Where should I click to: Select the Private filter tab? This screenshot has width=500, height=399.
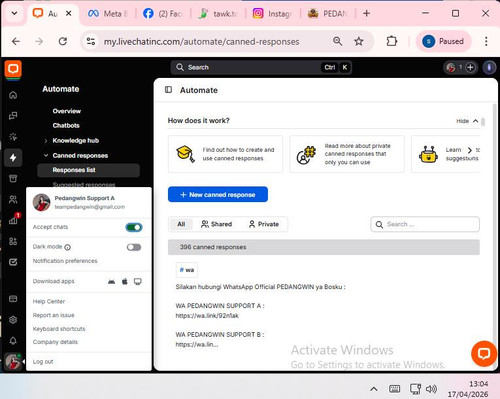[264, 224]
